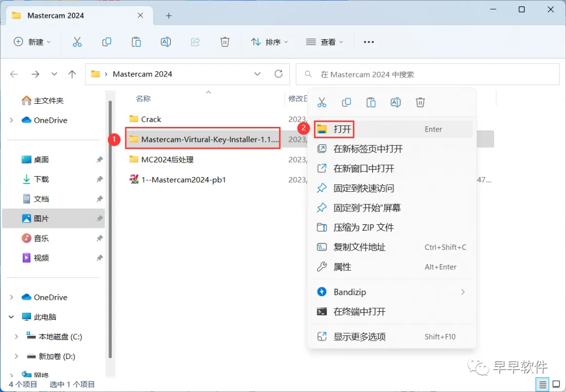This screenshot has width=566, height=392.
Task: Click the 下载 pin icon
Action: [x=100, y=179]
